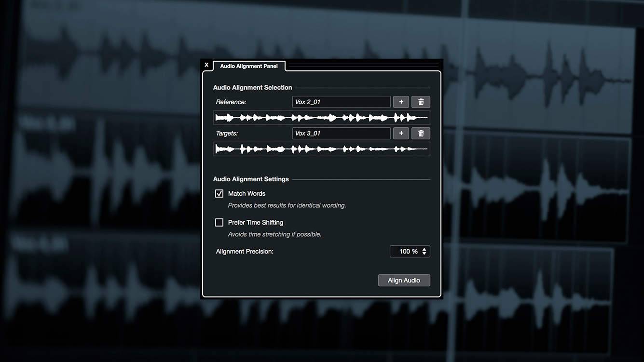Click the plus icon beside Targets field
Image resolution: width=644 pixels, height=362 pixels.
(x=401, y=133)
